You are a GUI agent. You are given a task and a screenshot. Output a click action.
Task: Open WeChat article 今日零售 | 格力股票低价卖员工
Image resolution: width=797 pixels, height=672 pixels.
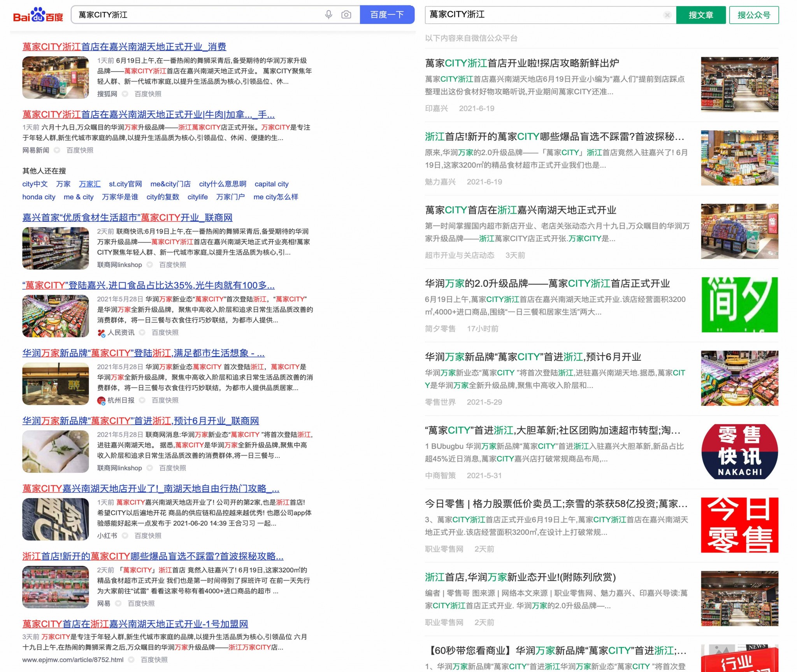click(x=556, y=504)
